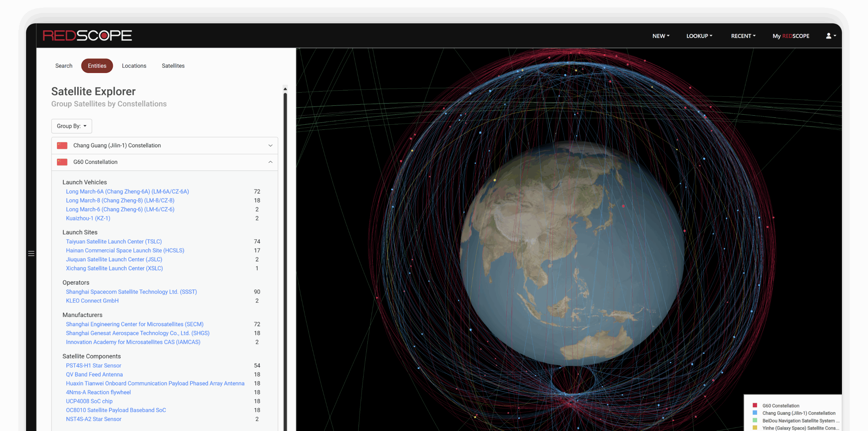
Task: Click the scroll-up arrow of the panel scrollbar
Action: pyautogui.click(x=285, y=89)
